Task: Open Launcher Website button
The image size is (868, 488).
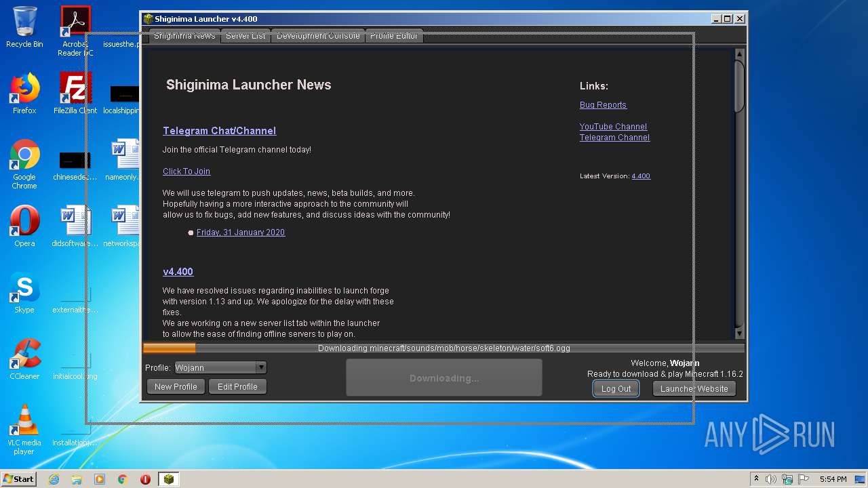Action: coord(694,389)
